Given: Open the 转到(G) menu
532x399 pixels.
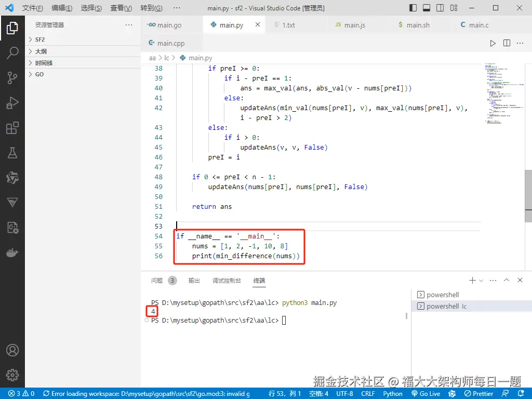Looking at the screenshot, I should pyautogui.click(x=151, y=8).
